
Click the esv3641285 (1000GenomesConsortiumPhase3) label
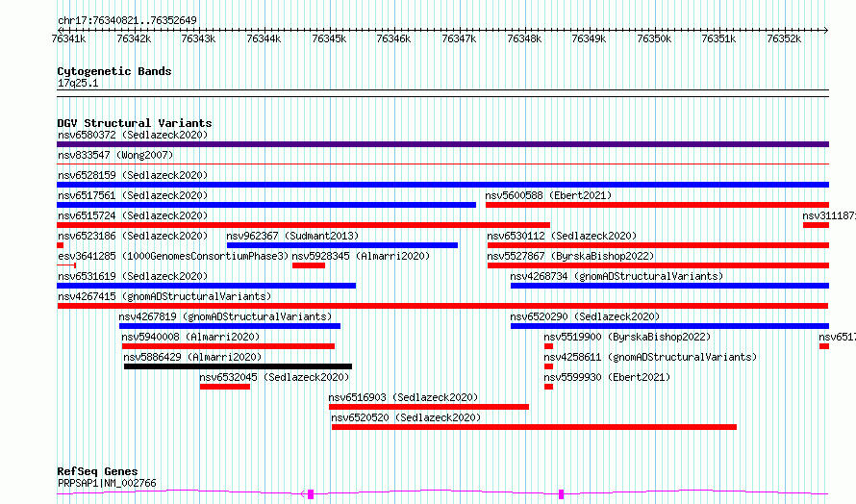tap(173, 256)
